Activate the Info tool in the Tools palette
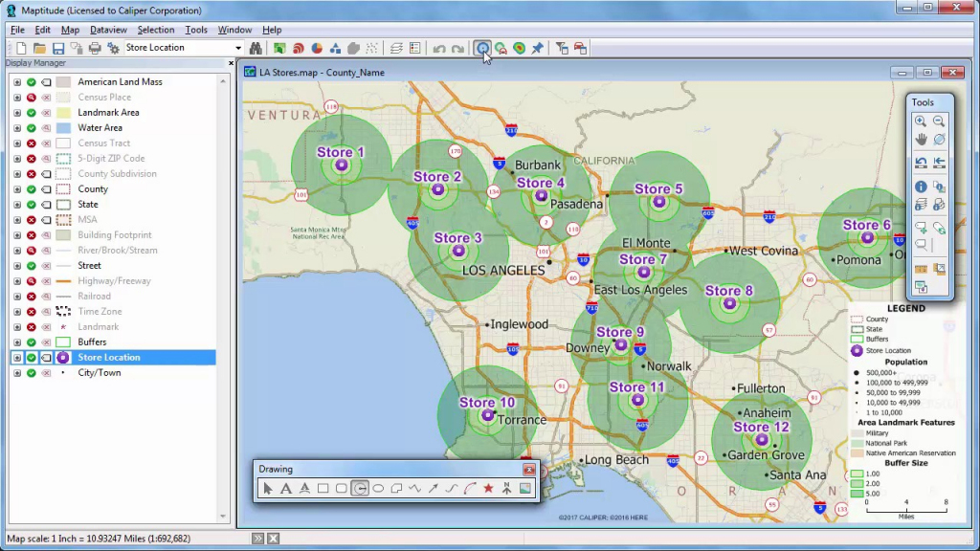980x551 pixels. tap(921, 187)
